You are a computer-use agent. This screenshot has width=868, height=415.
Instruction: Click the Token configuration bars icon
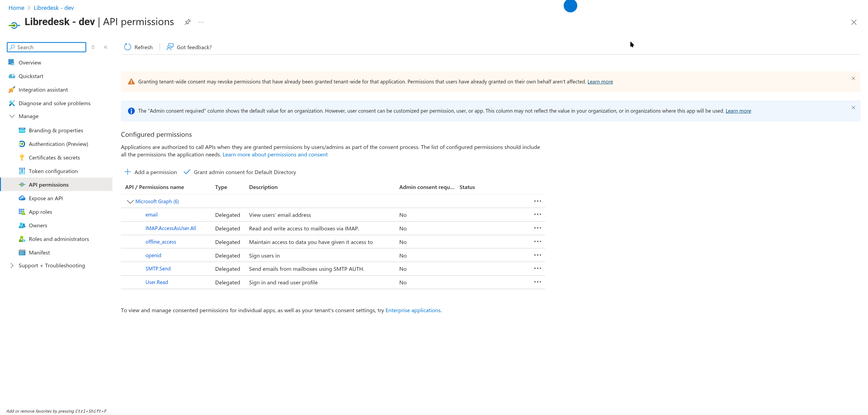[22, 171]
